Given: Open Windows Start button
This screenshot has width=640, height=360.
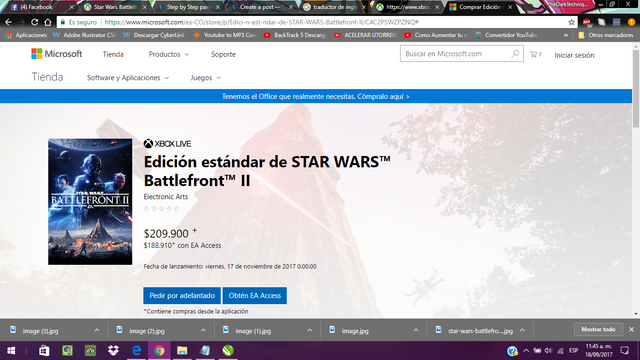Looking at the screenshot, I should pos(11,351).
